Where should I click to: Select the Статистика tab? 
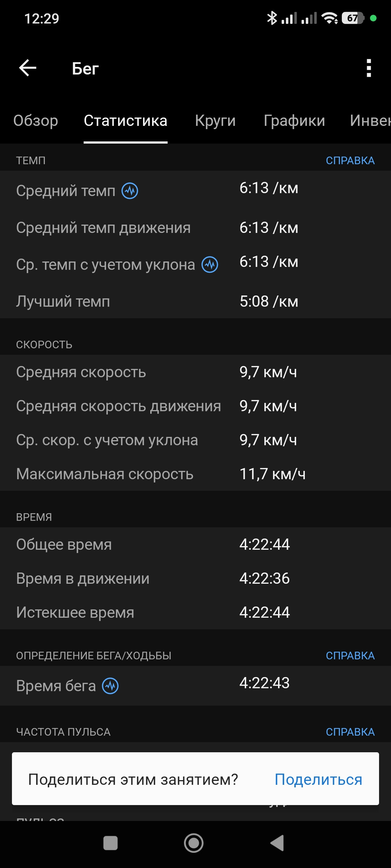(126, 120)
